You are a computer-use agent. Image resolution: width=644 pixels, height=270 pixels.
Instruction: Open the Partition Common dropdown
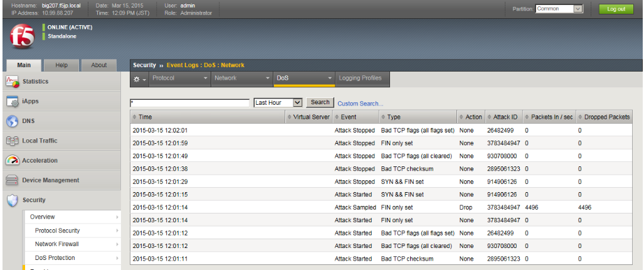pos(559,9)
